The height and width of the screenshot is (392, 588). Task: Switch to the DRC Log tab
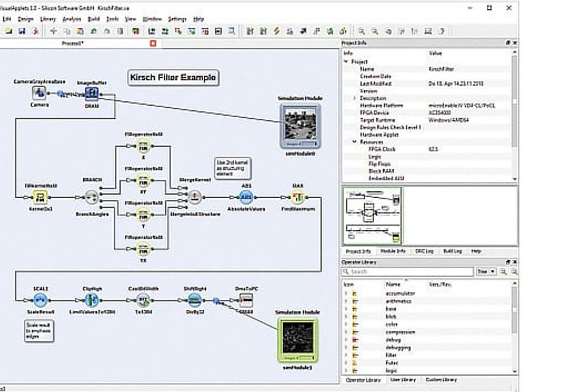[424, 252]
